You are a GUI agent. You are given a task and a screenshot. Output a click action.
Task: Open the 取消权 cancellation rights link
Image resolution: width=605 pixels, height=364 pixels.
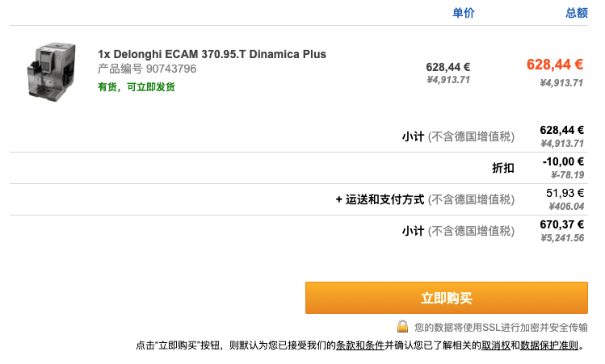point(495,345)
